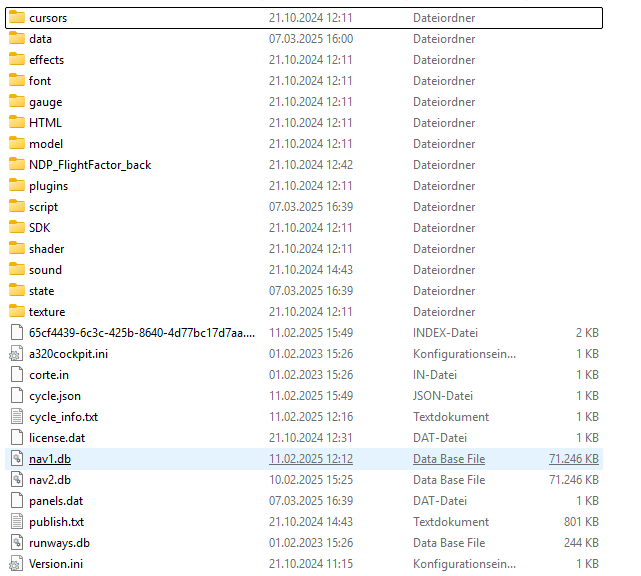Click the file name Version.ini
This screenshot has width=641, height=576.
[56, 564]
